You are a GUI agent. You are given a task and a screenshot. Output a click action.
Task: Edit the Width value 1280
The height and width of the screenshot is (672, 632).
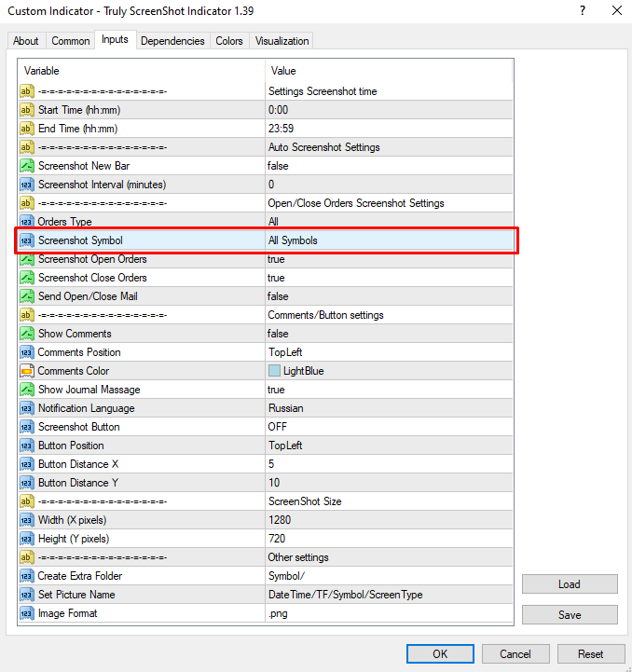coord(389,520)
